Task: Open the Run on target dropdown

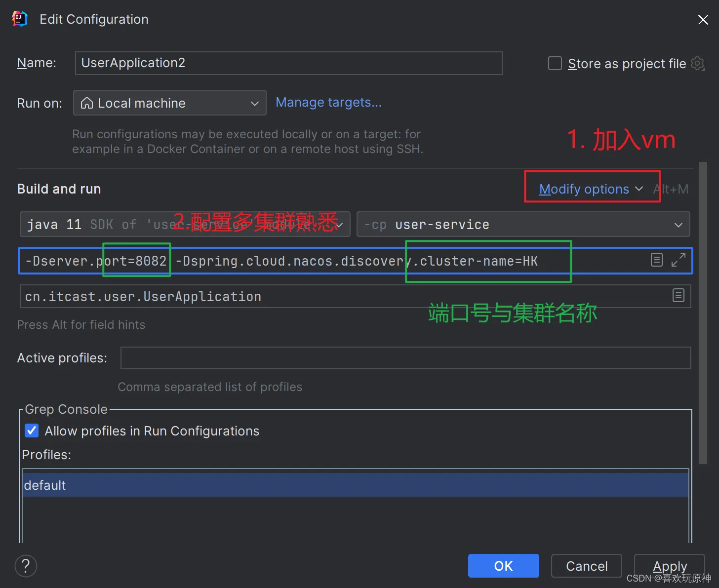Action: click(x=255, y=103)
